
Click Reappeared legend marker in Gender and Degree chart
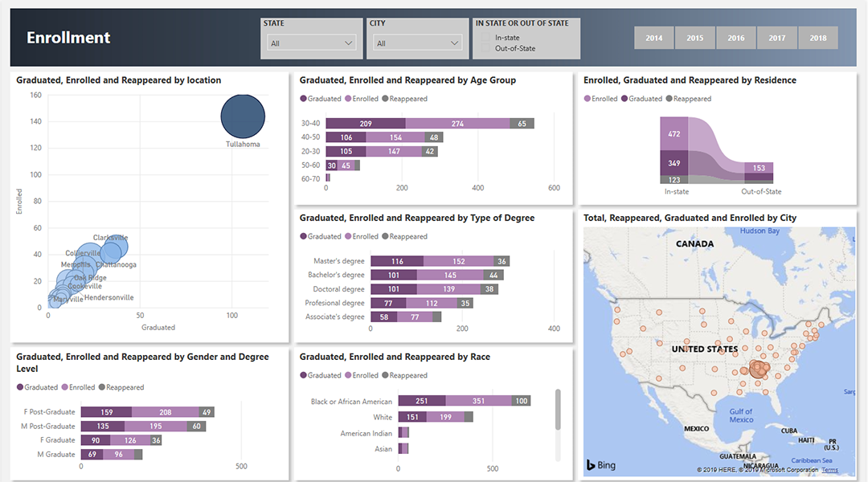pos(102,387)
